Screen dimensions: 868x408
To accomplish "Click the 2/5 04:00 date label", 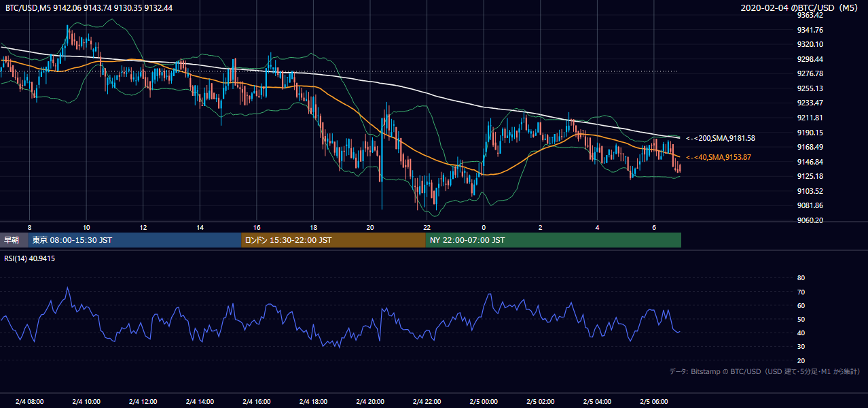I will pos(596,401).
